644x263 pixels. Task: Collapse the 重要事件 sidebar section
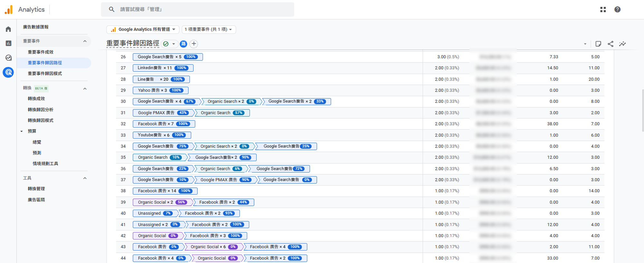(x=85, y=41)
